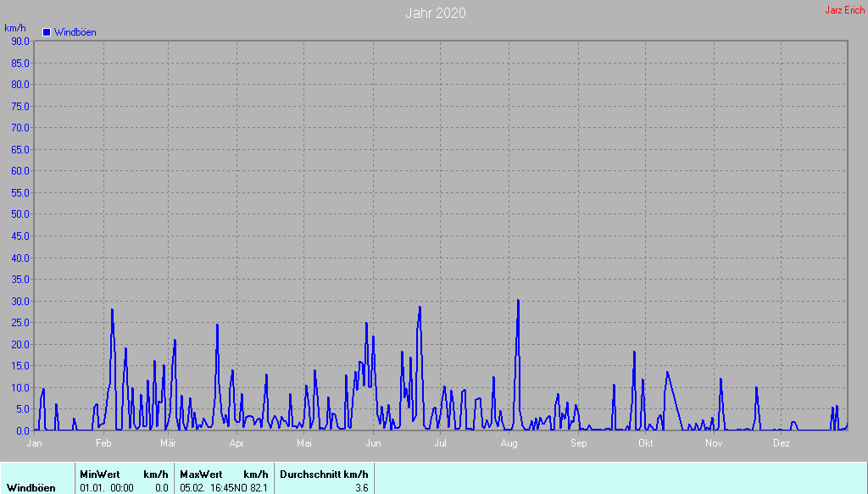Click the Mai month label
Viewport: 868px width, 494px height.
click(304, 443)
